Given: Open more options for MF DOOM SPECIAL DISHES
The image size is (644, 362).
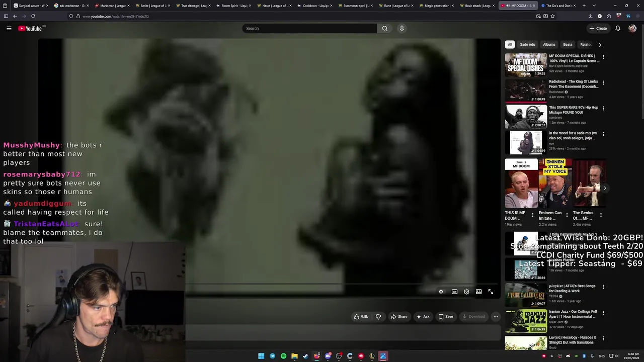Looking at the screenshot, I should click(x=603, y=57).
